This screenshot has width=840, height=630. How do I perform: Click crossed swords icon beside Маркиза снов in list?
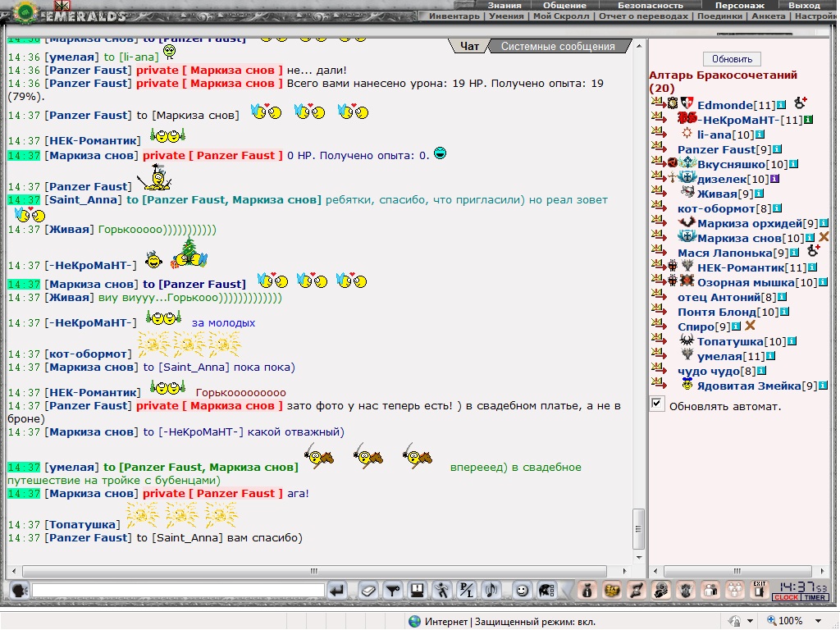(x=824, y=236)
